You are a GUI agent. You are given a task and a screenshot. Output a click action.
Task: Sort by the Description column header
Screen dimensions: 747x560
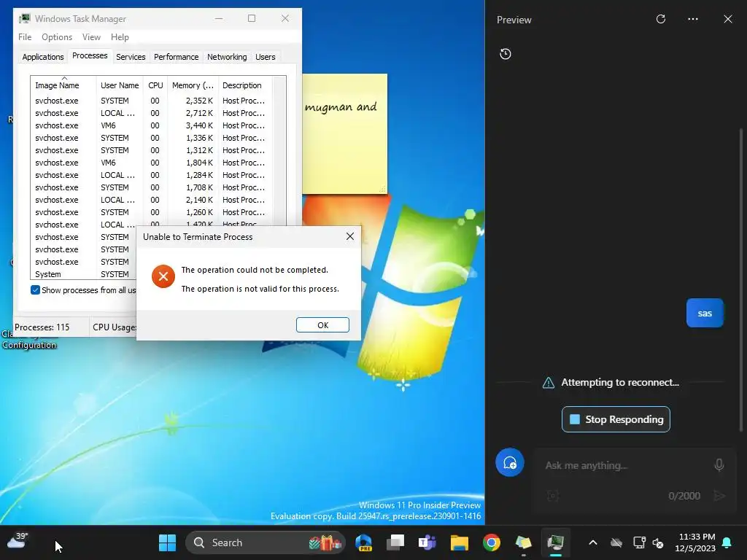coord(245,85)
